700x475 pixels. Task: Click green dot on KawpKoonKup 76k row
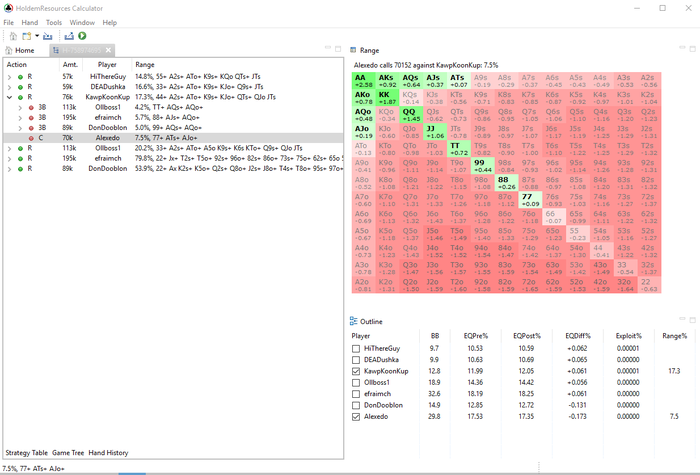coord(20,97)
